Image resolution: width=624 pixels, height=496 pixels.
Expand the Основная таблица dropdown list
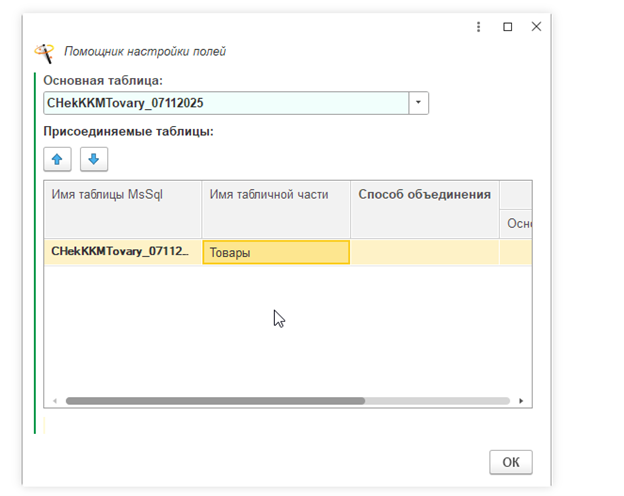point(419,103)
